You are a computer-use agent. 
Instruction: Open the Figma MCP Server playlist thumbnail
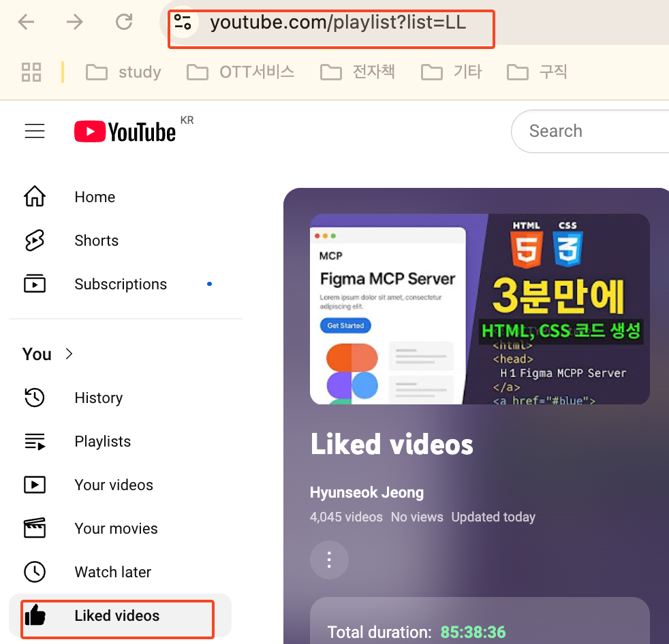tap(480, 309)
